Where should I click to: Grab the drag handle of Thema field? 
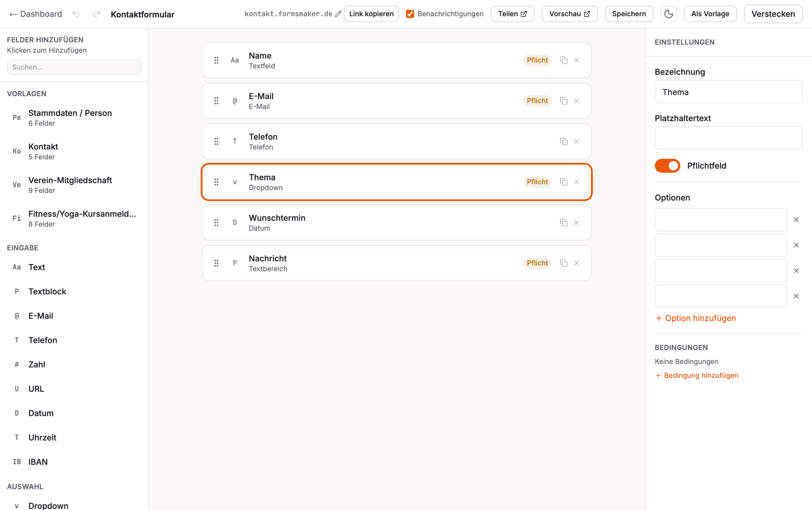point(216,182)
